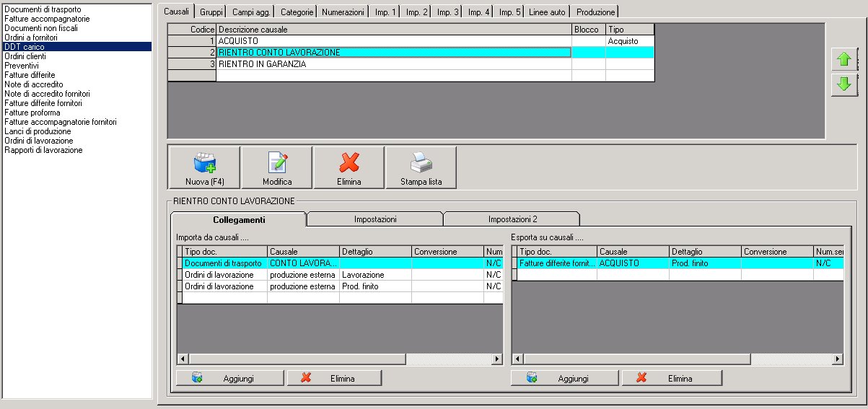The width and height of the screenshot is (868, 409).
Task: Select Note di accredito in list
Action: coord(76,84)
